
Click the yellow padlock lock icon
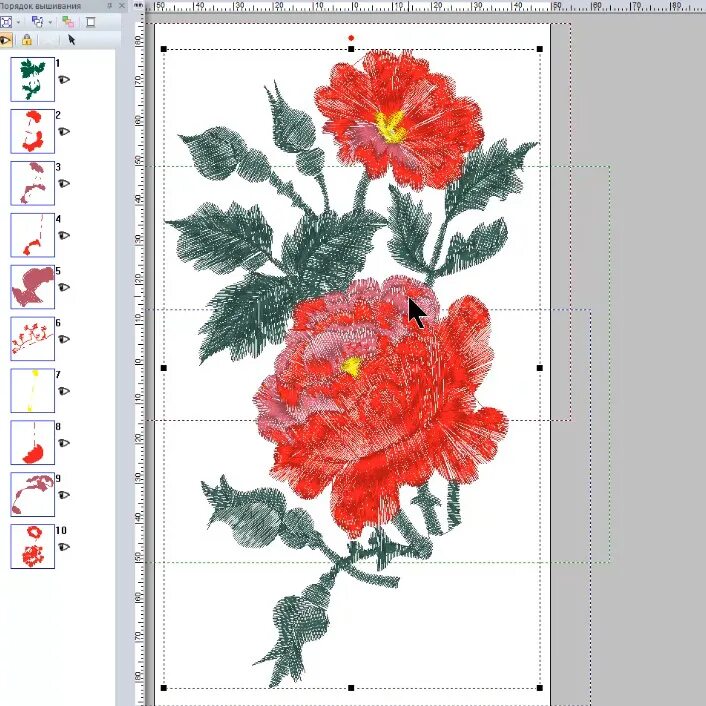(x=27, y=40)
